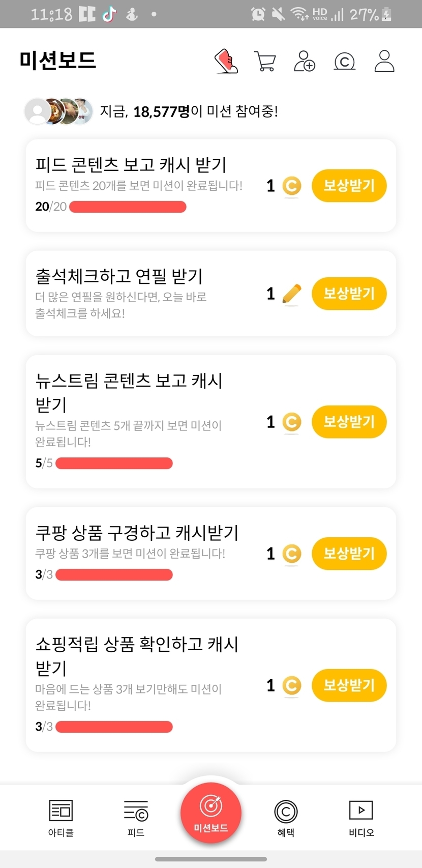The width and height of the screenshot is (422, 868).
Task: Tap the 20/20 feed progress bar
Action: [128, 207]
